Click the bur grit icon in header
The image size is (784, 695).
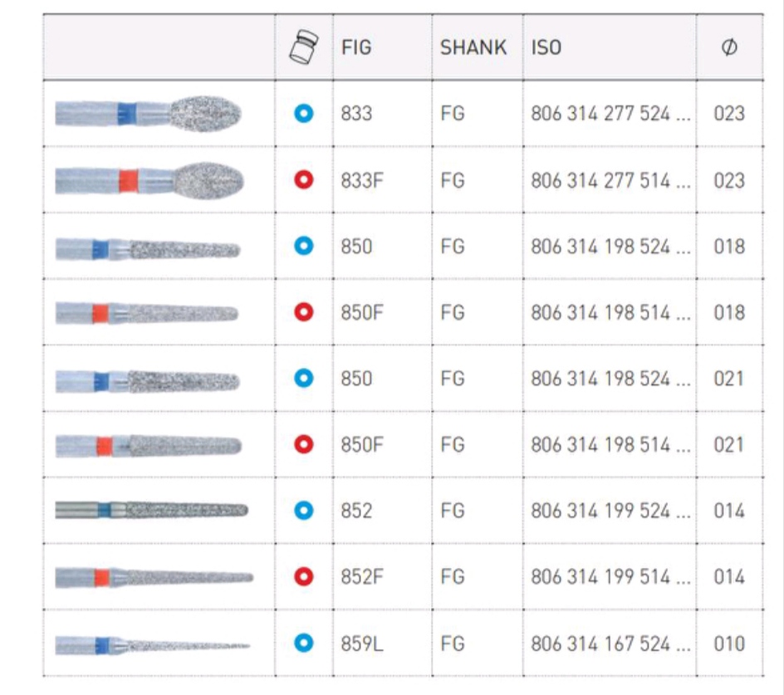coord(303,46)
